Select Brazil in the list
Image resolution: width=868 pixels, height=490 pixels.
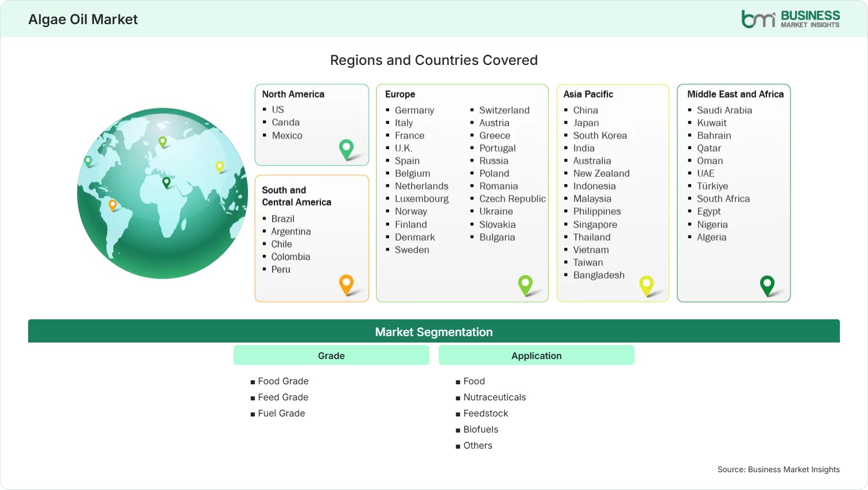pos(283,219)
